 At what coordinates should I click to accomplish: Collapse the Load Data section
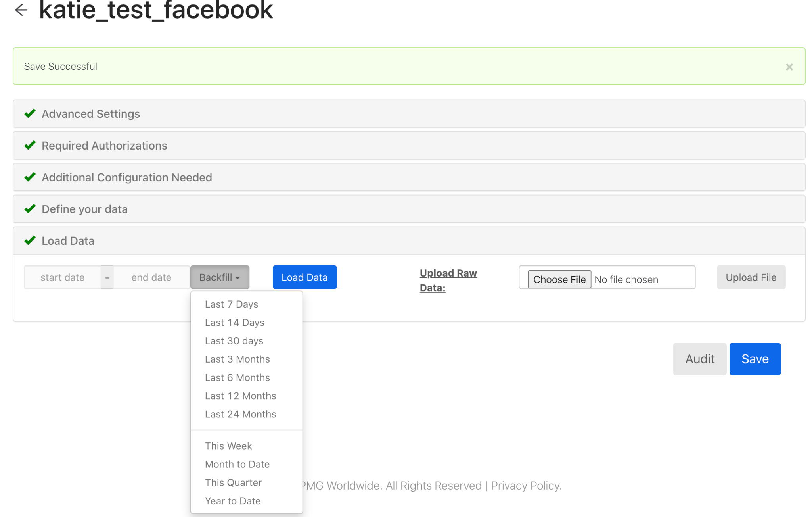[x=68, y=241]
